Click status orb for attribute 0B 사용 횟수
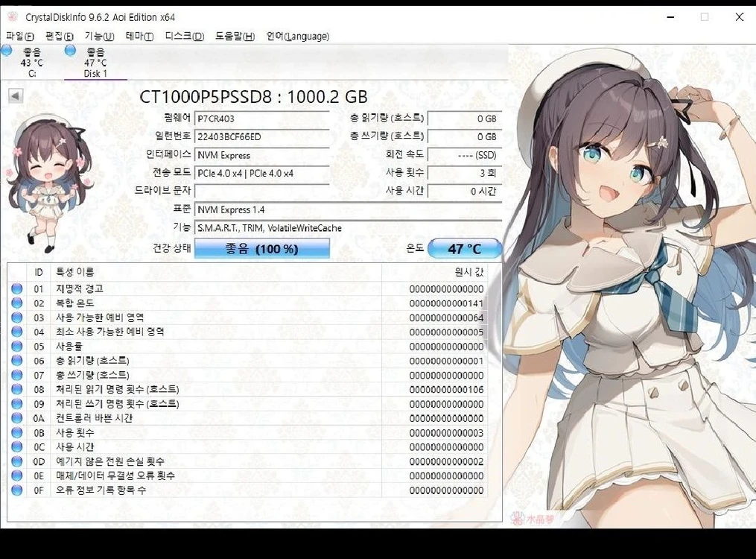This screenshot has width=756, height=559. 17,432
